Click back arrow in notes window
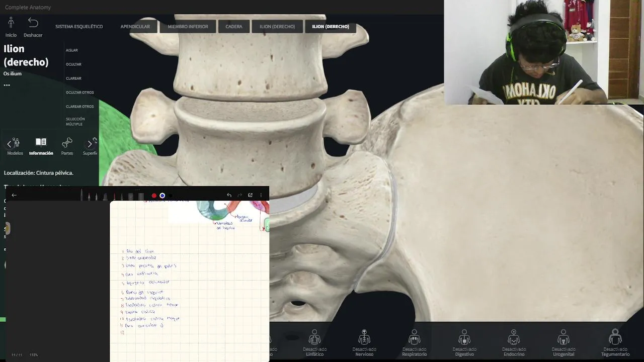This screenshot has width=644, height=362. tap(14, 195)
